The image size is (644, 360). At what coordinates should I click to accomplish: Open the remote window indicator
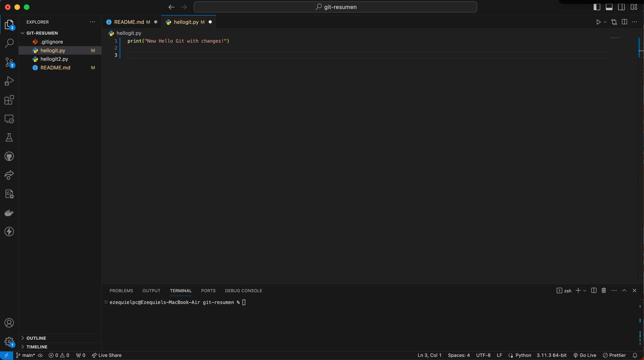6,355
